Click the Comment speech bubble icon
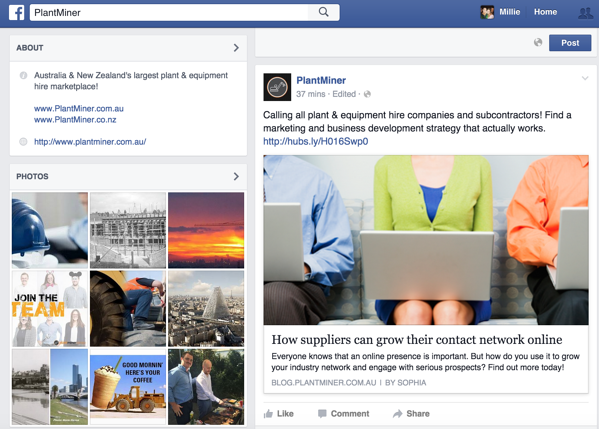The height and width of the screenshot is (429, 599). (x=322, y=413)
